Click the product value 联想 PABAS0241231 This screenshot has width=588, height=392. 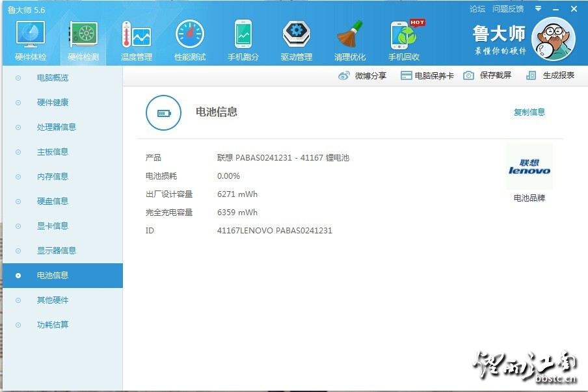283,158
